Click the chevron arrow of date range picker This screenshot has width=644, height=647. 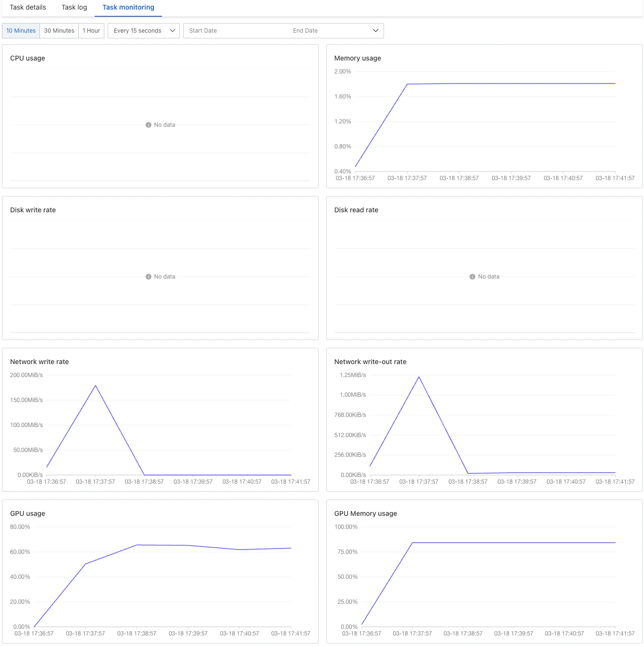tap(376, 31)
